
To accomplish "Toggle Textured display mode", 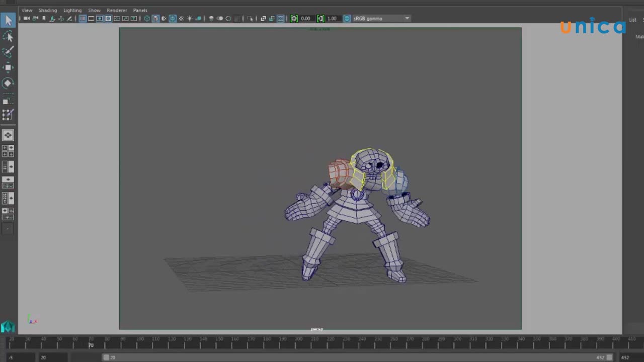I will pos(181,19).
